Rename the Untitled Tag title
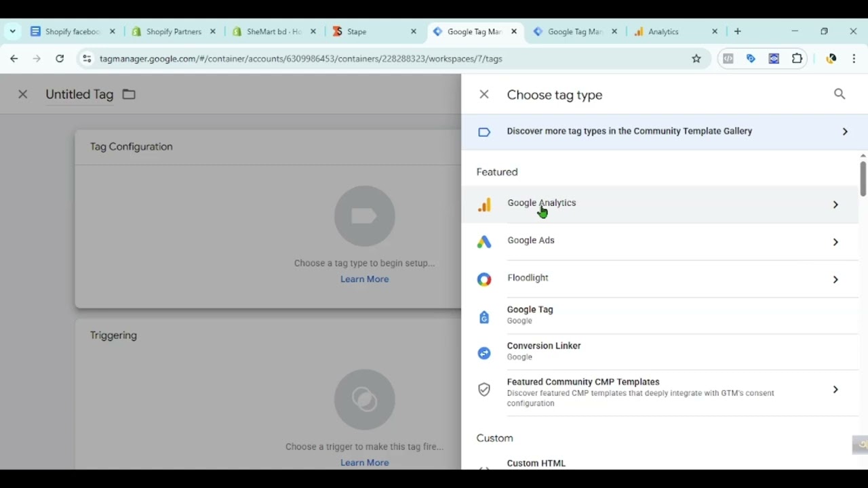Screen dimensions: 868x488 click(79, 94)
